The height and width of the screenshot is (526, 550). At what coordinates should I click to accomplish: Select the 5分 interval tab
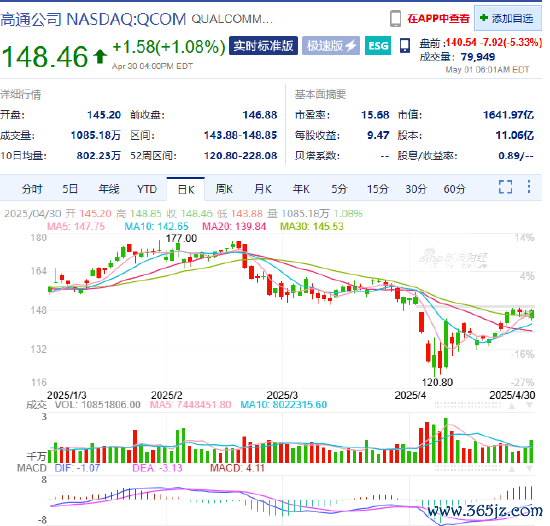339,189
